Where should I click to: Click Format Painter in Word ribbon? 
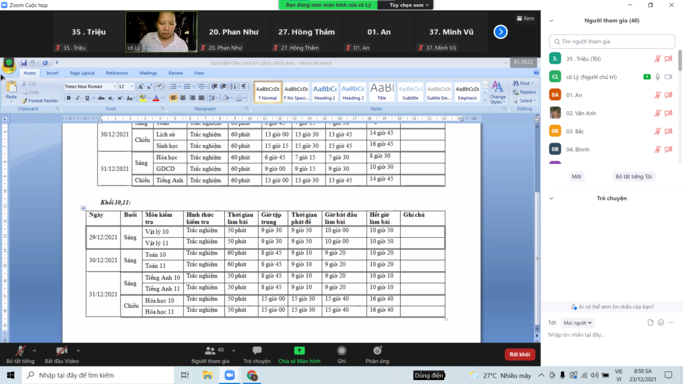point(40,101)
